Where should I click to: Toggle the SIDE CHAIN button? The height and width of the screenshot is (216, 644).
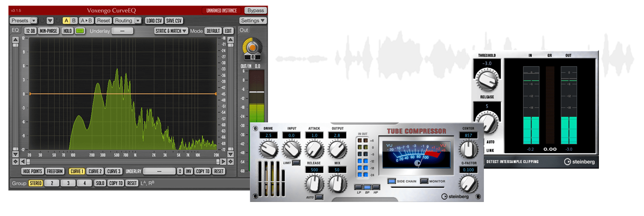(x=392, y=181)
